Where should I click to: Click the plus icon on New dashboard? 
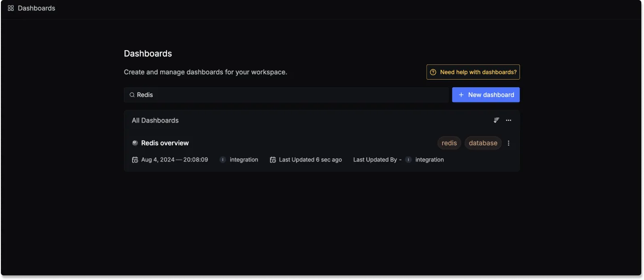pos(461,95)
